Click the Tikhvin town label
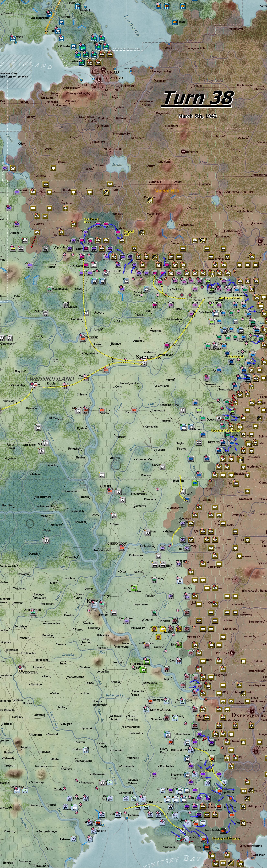This screenshot has width=267, height=868. coord(197,86)
